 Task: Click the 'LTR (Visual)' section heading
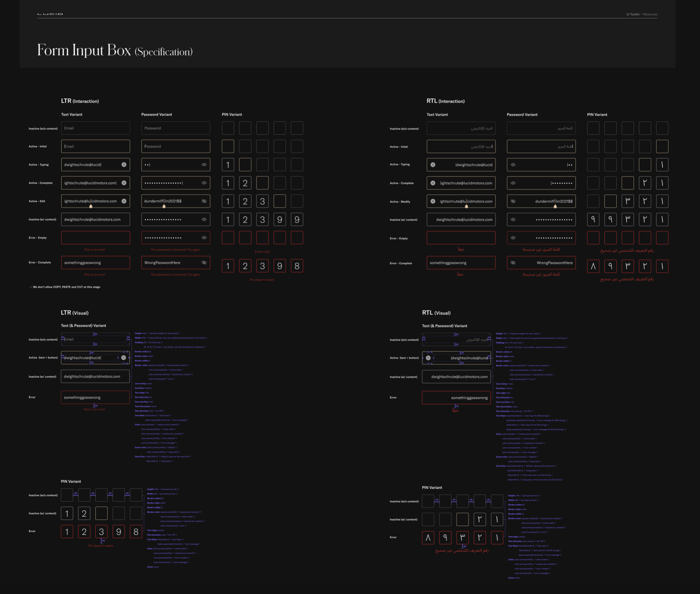(x=75, y=313)
